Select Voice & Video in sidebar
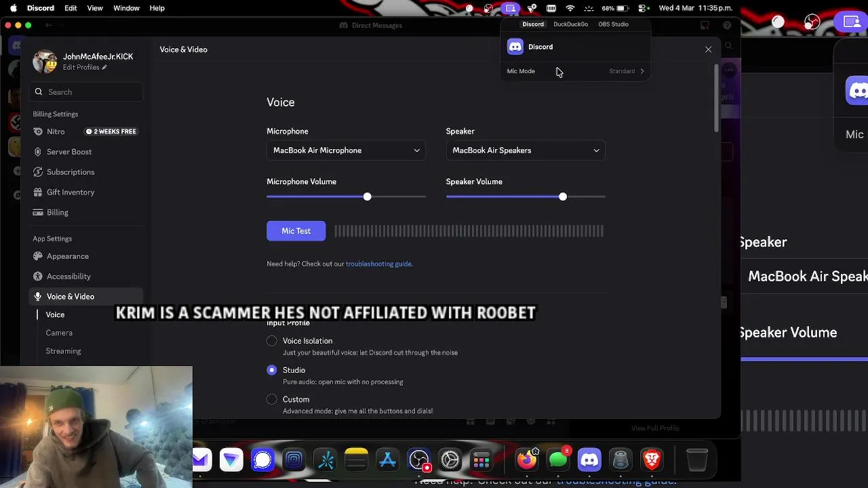The image size is (868, 488). click(x=86, y=297)
